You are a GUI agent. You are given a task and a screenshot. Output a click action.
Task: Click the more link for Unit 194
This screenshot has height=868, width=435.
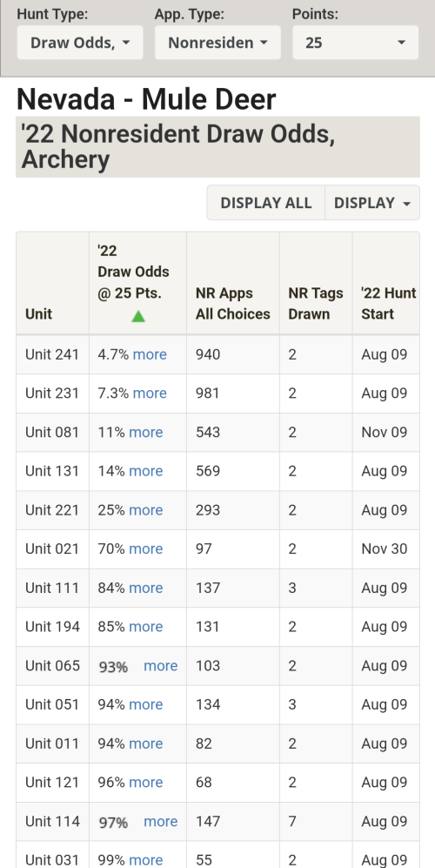(x=145, y=627)
